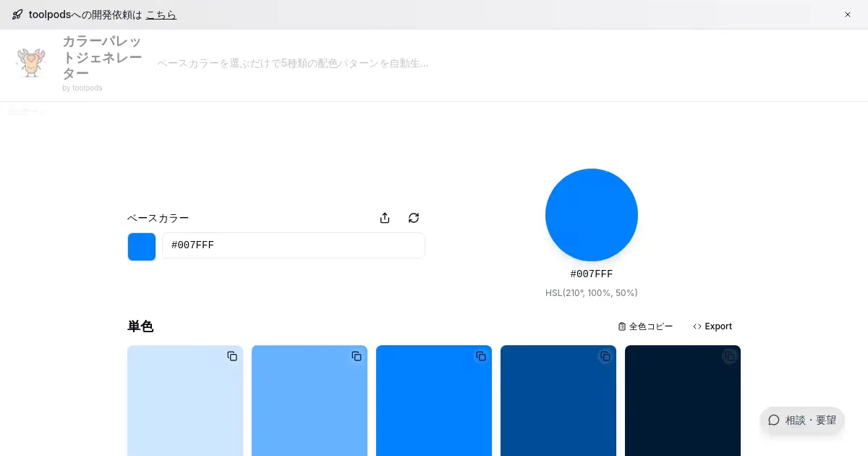Click the rocket icon in the banner
This screenshot has width=868, height=456.
click(x=17, y=14)
